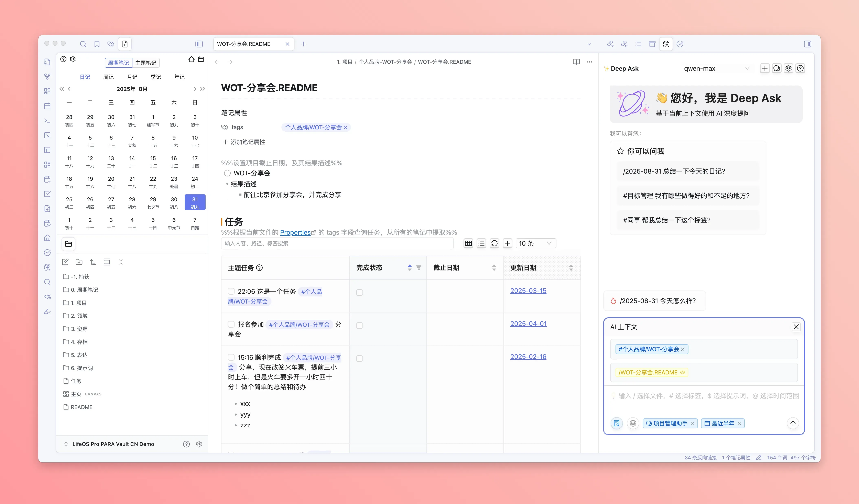Open Deep Ask settings gear icon
Viewport: 859px width, 504px height.
pyautogui.click(x=789, y=68)
